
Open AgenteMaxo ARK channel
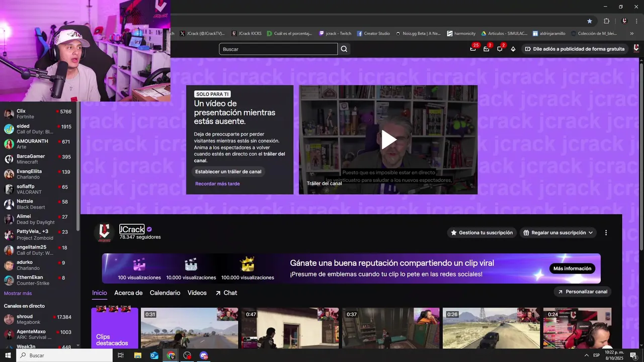tap(38, 334)
